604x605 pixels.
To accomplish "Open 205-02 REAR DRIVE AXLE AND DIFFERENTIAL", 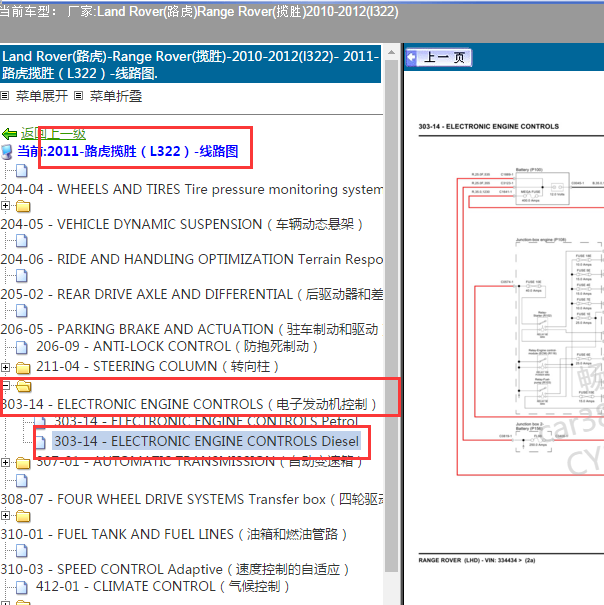I will [192, 294].
